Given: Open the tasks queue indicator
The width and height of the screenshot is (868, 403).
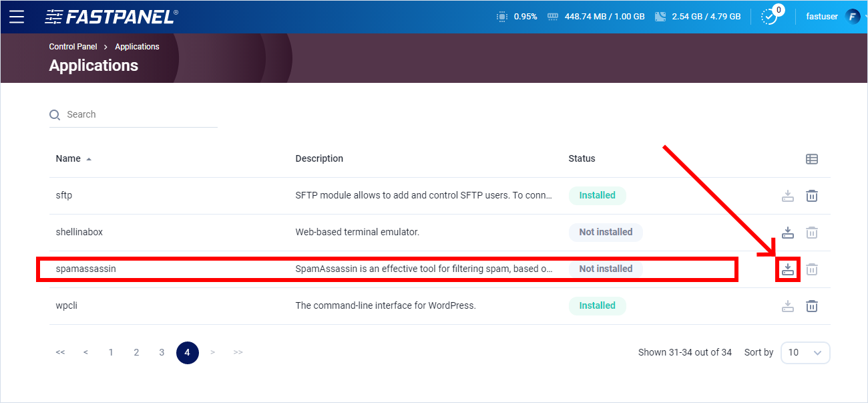Looking at the screenshot, I should 771,16.
